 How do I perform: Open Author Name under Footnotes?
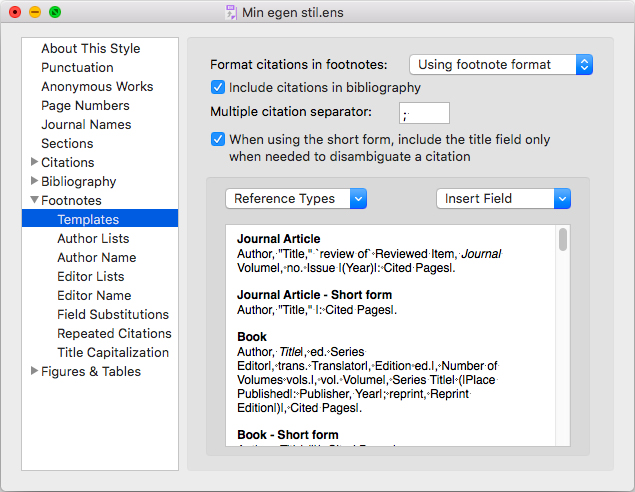[97, 257]
